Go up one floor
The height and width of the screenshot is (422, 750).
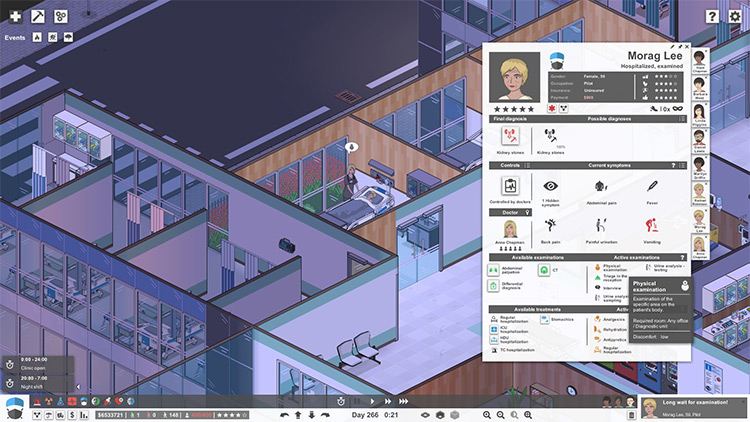[x=298, y=415]
